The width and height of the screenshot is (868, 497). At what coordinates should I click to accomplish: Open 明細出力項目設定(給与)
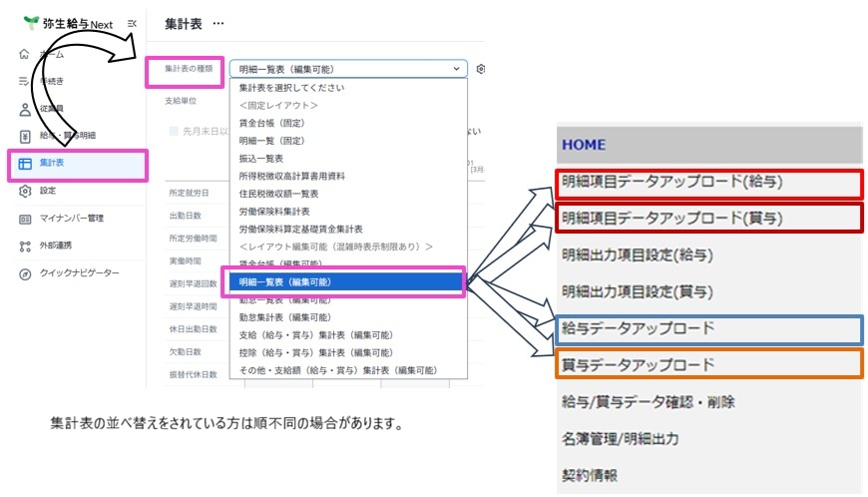click(638, 255)
